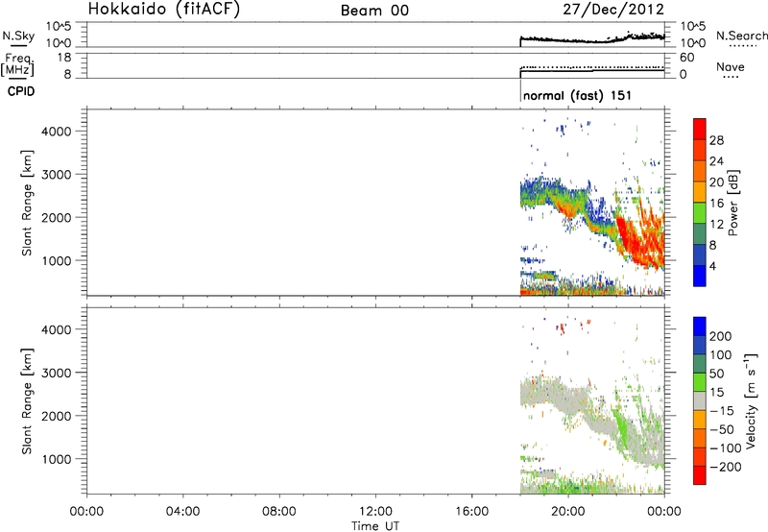768x532 pixels.
Task: Pick the gray segment of velocity colorbar
Action: click(x=700, y=400)
